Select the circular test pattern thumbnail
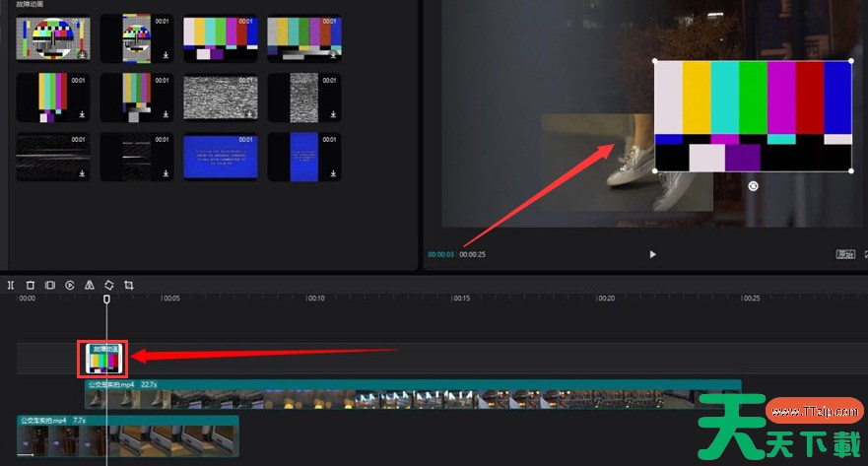Image resolution: width=868 pixels, height=466 pixels. pos(52,37)
